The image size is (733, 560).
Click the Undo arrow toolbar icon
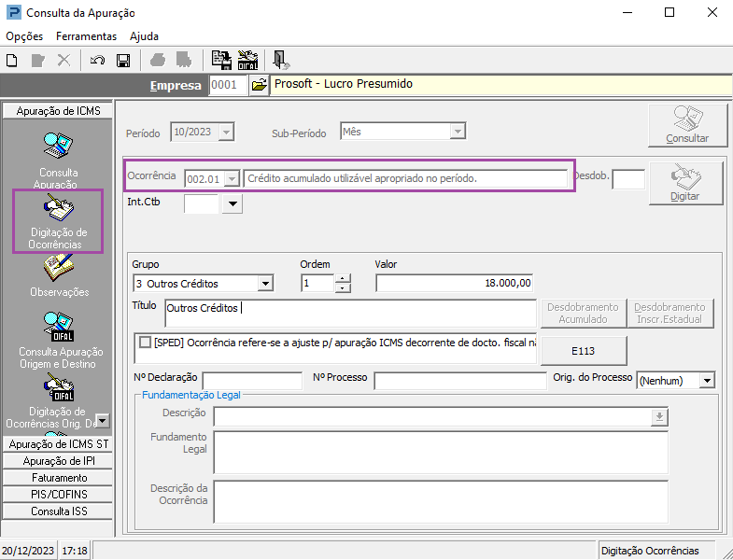pos(97,61)
